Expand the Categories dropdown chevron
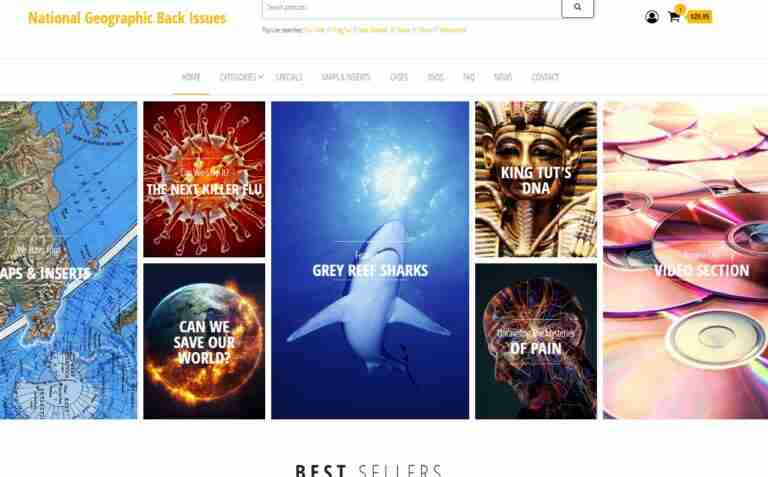The width and height of the screenshot is (768, 477). 261,77
